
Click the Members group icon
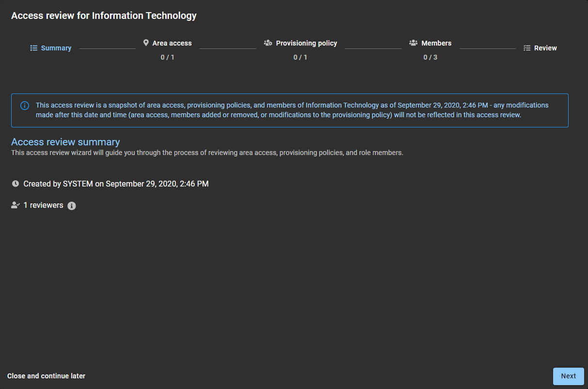tap(413, 43)
